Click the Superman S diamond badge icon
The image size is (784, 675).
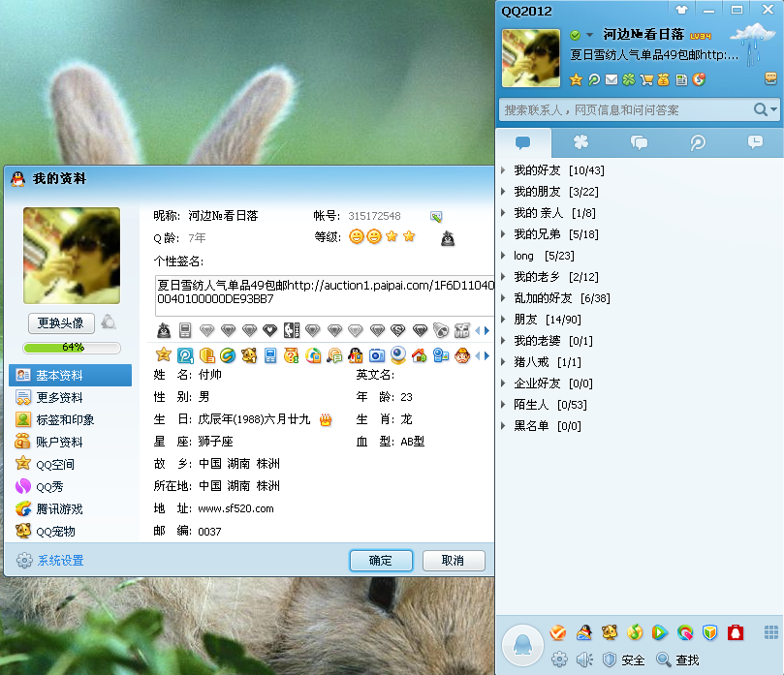[397, 330]
